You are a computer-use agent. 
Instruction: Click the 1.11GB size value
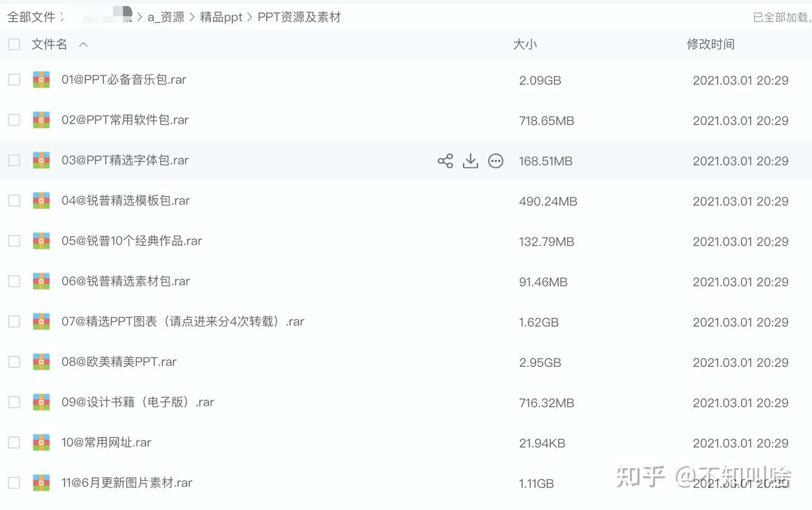536,484
